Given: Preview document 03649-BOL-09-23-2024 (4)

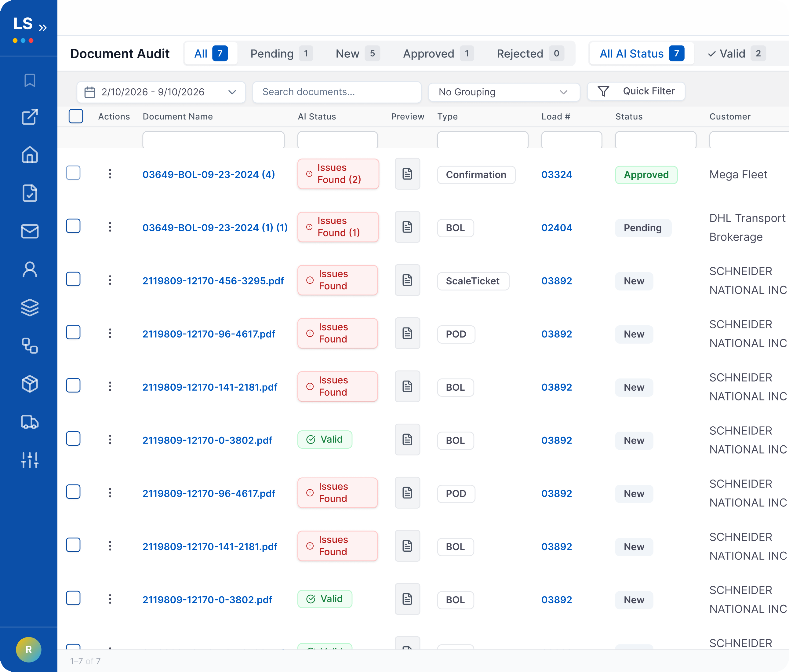Looking at the screenshot, I should 407,174.
